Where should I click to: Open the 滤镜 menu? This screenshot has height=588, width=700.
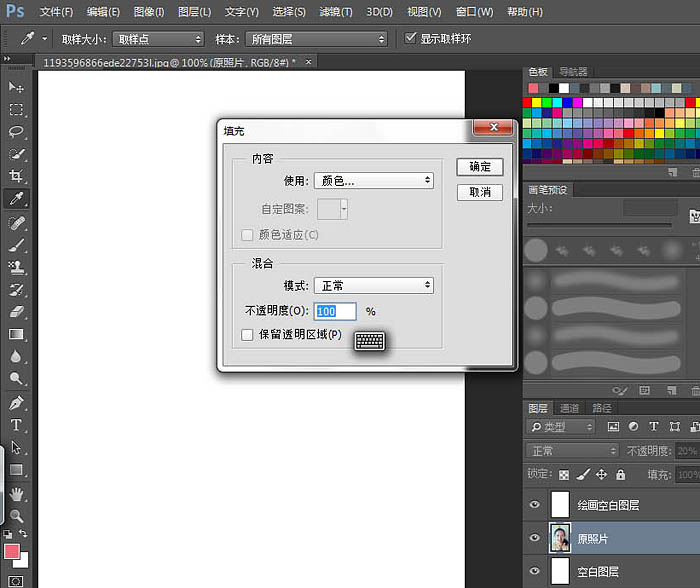336,12
